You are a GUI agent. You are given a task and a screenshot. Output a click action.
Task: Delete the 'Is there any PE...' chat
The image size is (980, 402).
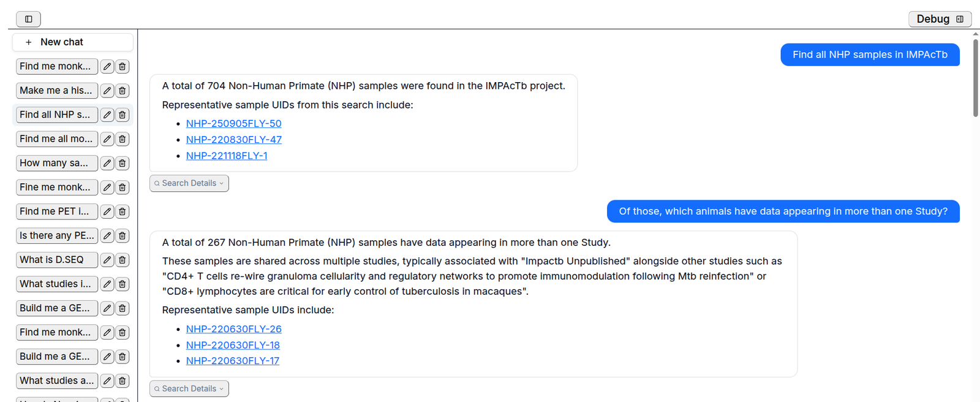(x=123, y=236)
